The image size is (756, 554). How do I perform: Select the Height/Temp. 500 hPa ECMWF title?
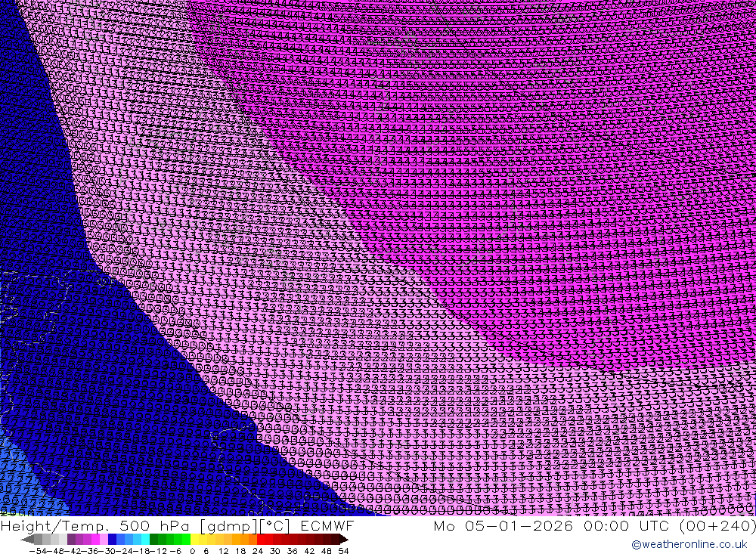click(178, 525)
